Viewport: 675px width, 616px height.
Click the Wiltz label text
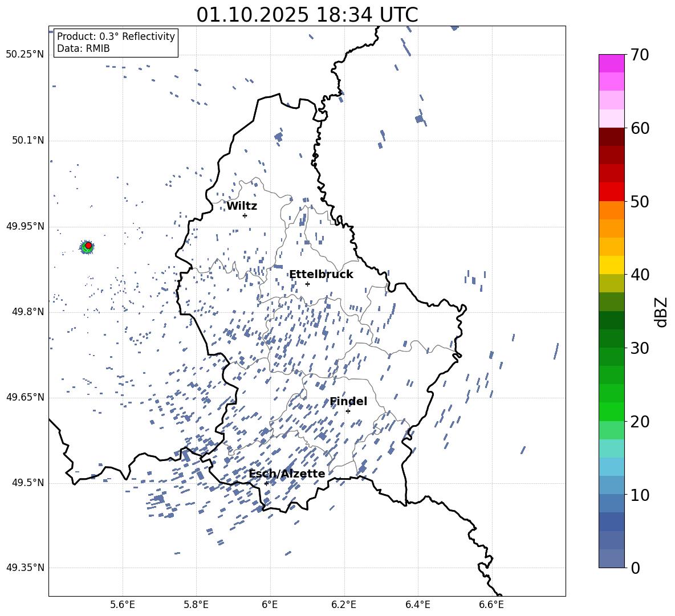pyautogui.click(x=242, y=206)
